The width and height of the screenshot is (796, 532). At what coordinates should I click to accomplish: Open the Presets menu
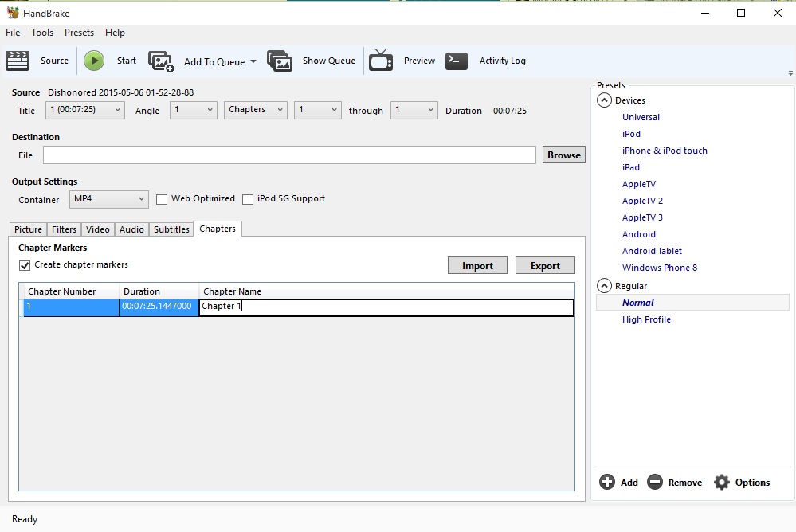(79, 33)
